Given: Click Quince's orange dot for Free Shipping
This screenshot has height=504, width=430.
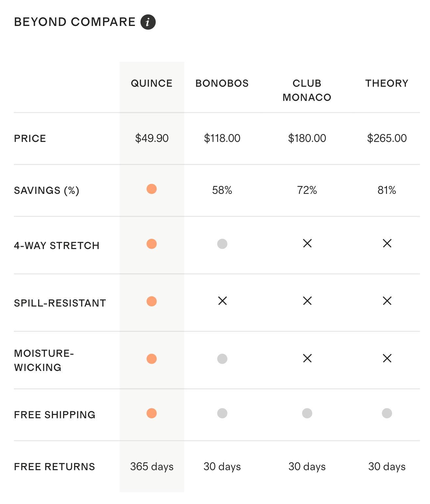Looking at the screenshot, I should (x=152, y=413).
